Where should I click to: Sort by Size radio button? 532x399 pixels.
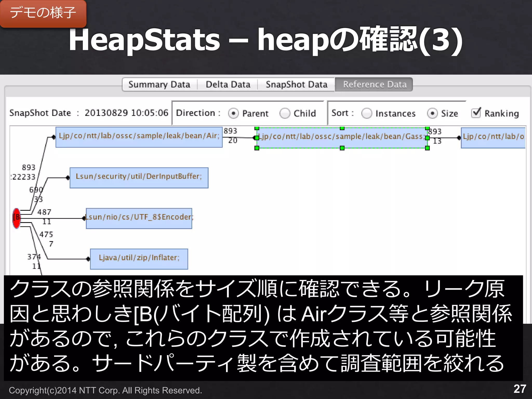[432, 114]
